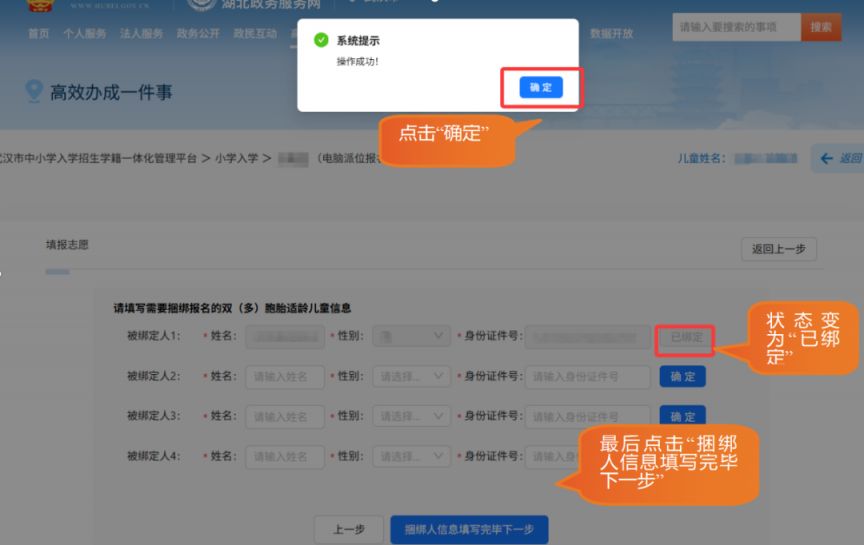This screenshot has height=545, width=864.
Task: Click the 请填写需要捆绑报名的双（多）胞胎适龄儿童信息 heading
Action: (x=232, y=308)
